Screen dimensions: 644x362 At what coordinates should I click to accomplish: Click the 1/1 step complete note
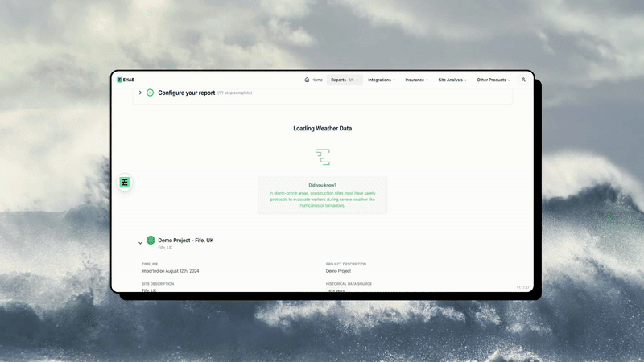[x=234, y=93]
